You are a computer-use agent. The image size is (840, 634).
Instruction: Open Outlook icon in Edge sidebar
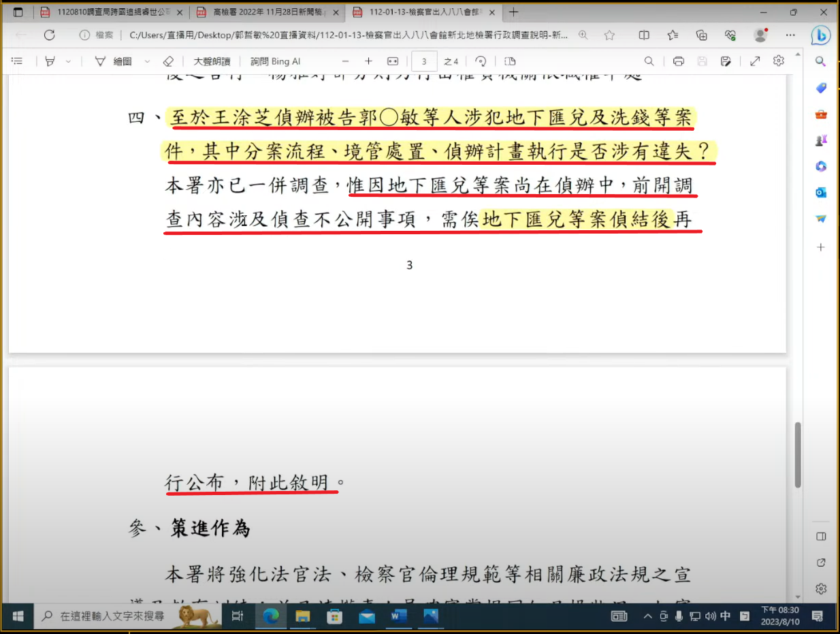(821, 193)
